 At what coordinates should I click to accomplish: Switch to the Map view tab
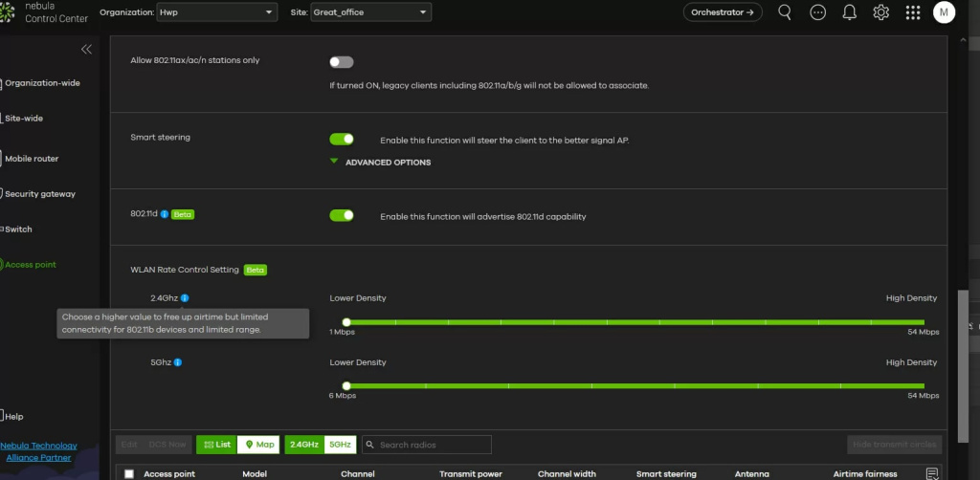click(258, 445)
